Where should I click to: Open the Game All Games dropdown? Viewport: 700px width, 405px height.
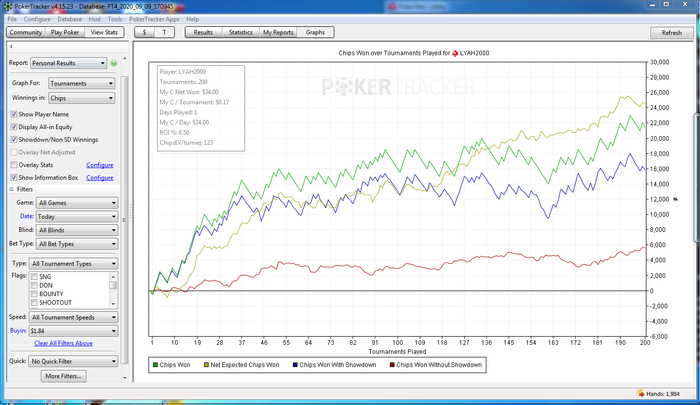click(x=77, y=203)
